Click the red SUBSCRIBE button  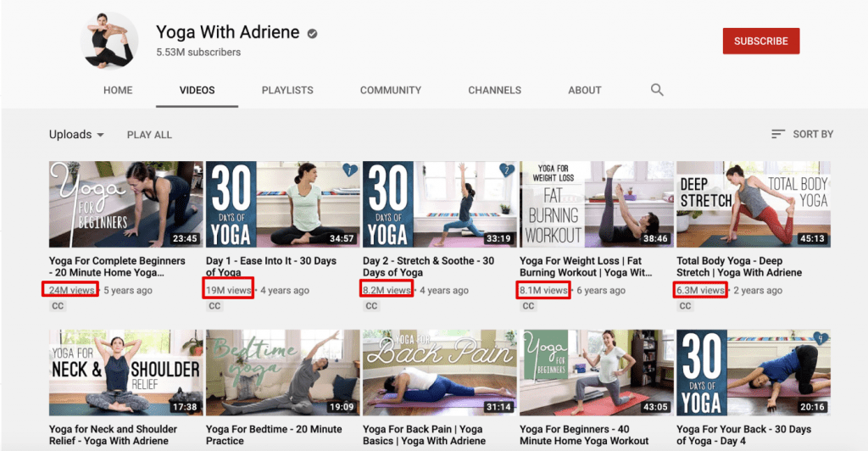pos(761,41)
